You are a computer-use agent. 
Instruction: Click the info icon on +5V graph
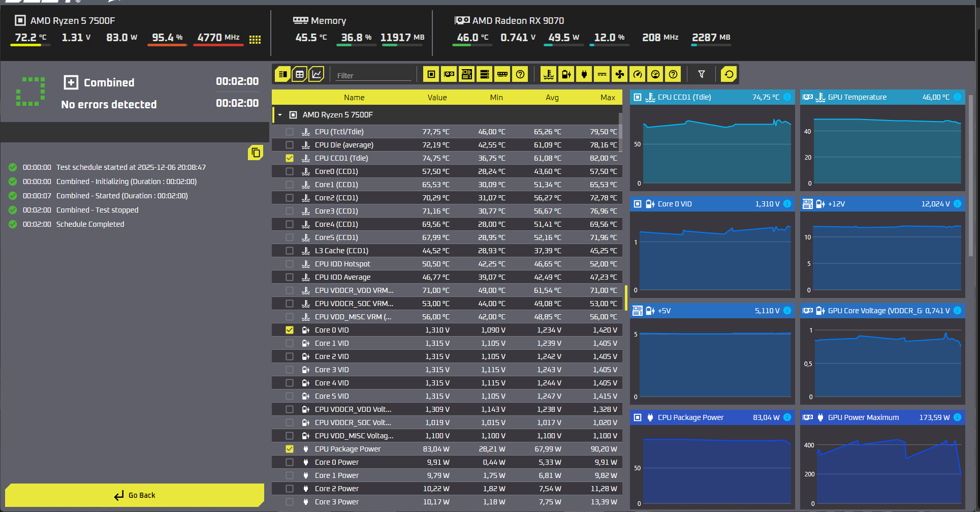(x=787, y=311)
